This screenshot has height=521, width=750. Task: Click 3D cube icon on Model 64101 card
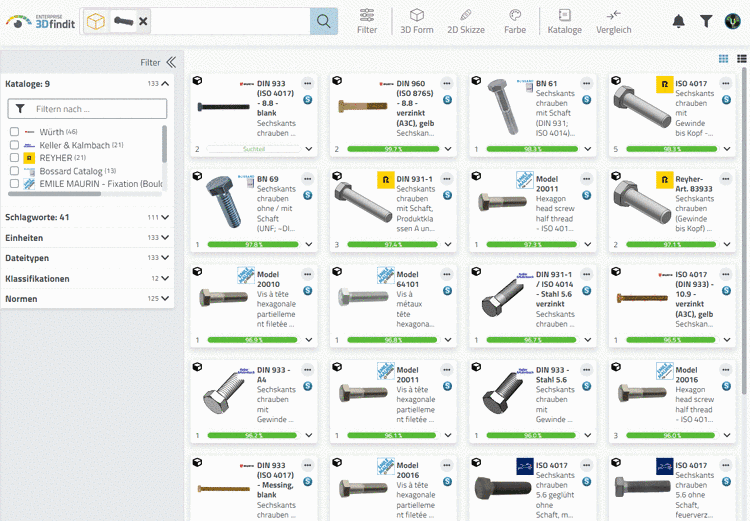pos(337,272)
